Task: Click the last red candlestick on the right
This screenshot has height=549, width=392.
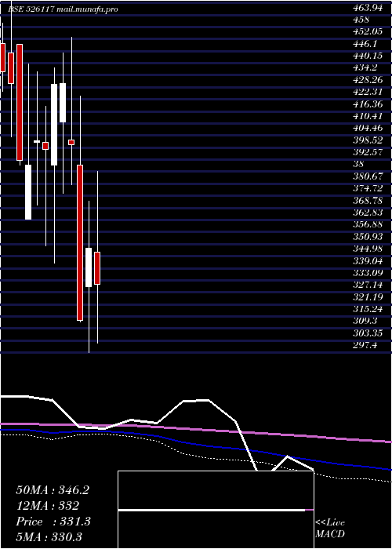Action: (x=97, y=268)
